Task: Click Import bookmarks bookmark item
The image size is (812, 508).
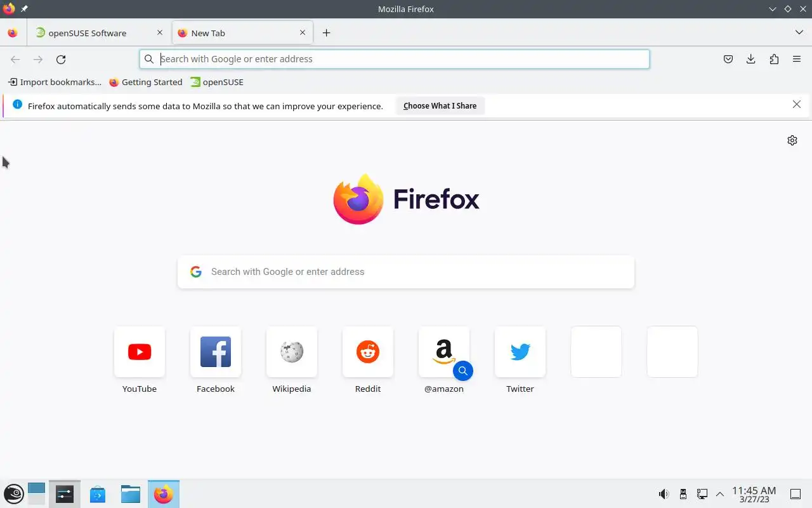Action: 55,82
